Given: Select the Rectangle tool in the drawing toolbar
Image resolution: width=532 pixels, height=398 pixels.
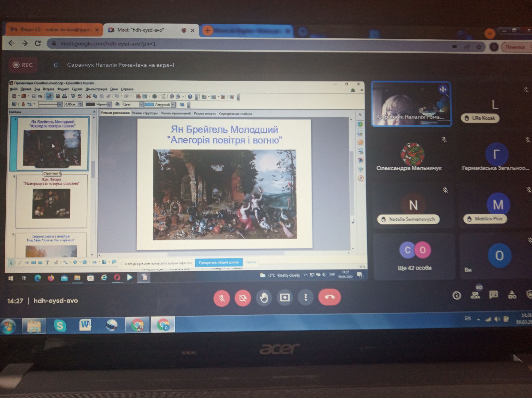Looking at the screenshot, I should tap(33, 262).
